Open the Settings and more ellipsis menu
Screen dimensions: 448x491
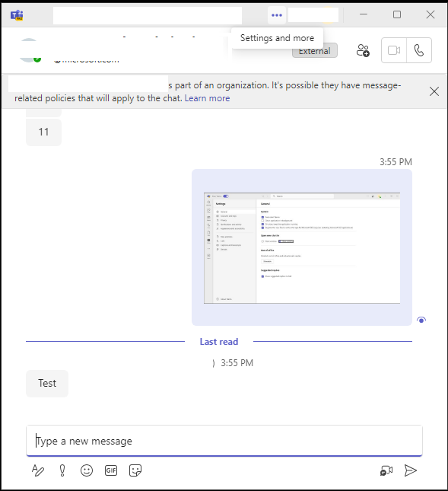[277, 15]
